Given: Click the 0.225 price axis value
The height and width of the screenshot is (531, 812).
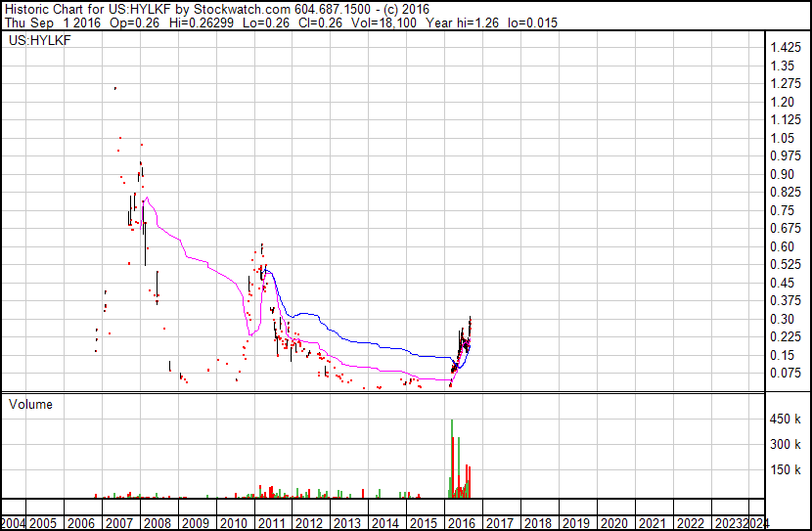Looking at the screenshot, I should [x=786, y=337].
